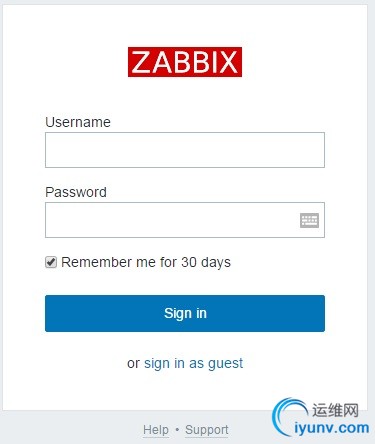Follow the 'sign in as guest' link
Viewport: 375px width, 444px height.
pos(193,364)
